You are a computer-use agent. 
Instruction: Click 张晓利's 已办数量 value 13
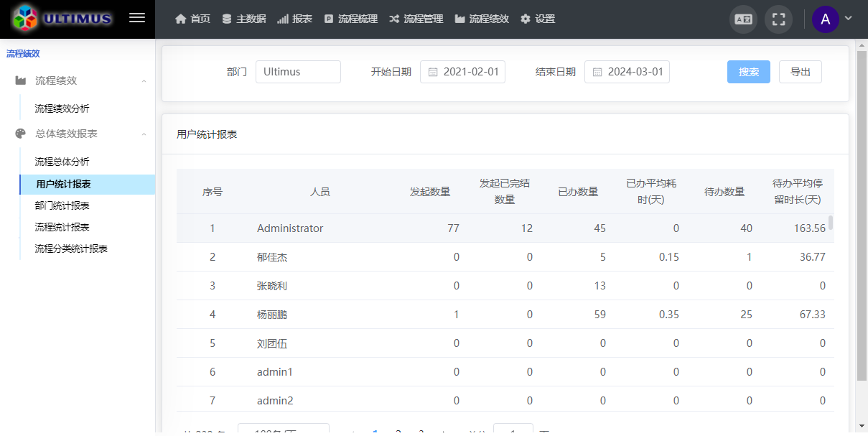(x=599, y=286)
